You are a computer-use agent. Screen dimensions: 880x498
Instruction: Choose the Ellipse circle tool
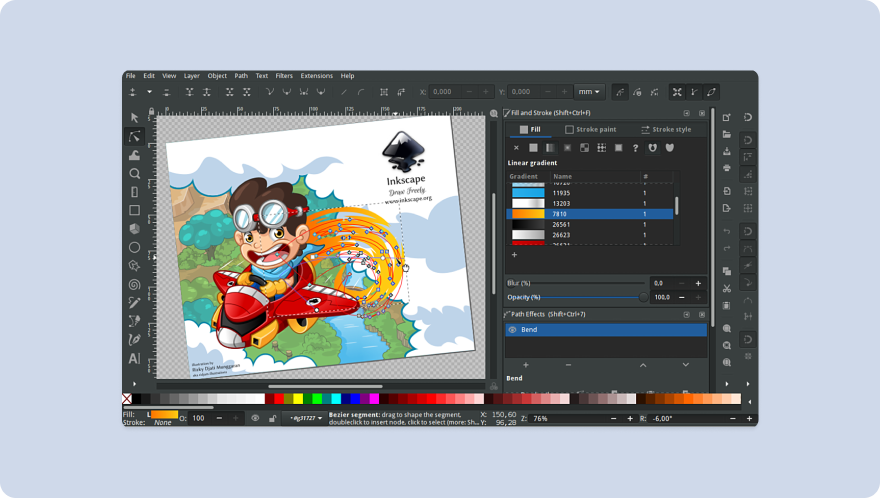[134, 247]
